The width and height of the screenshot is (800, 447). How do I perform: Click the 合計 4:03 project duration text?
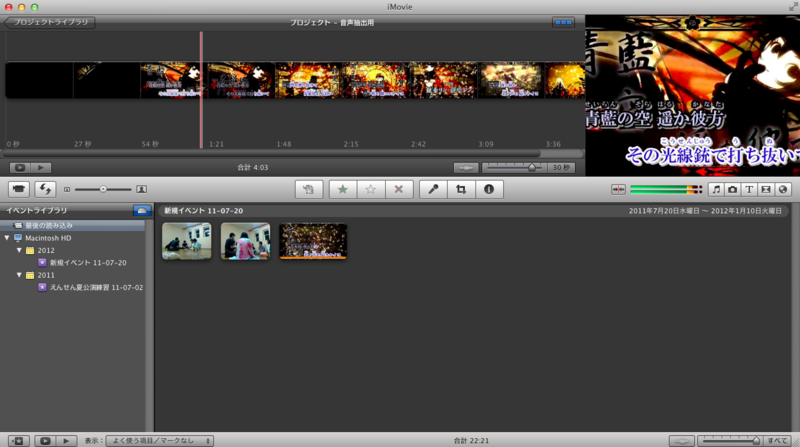pyautogui.click(x=253, y=167)
